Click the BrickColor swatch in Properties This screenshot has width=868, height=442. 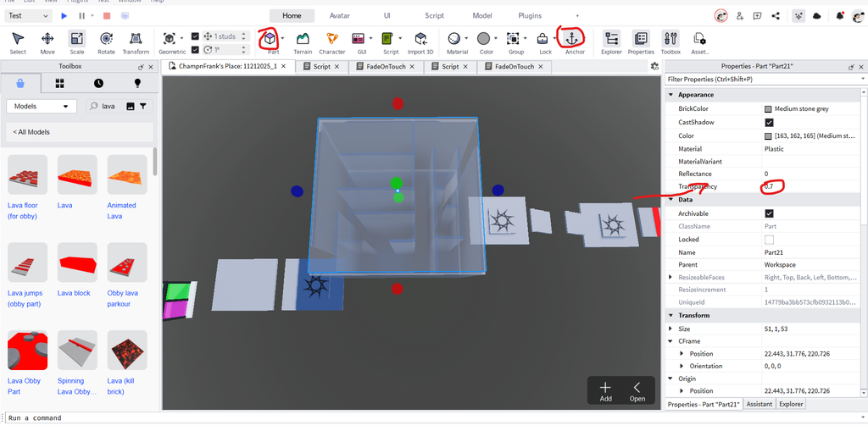coord(768,109)
